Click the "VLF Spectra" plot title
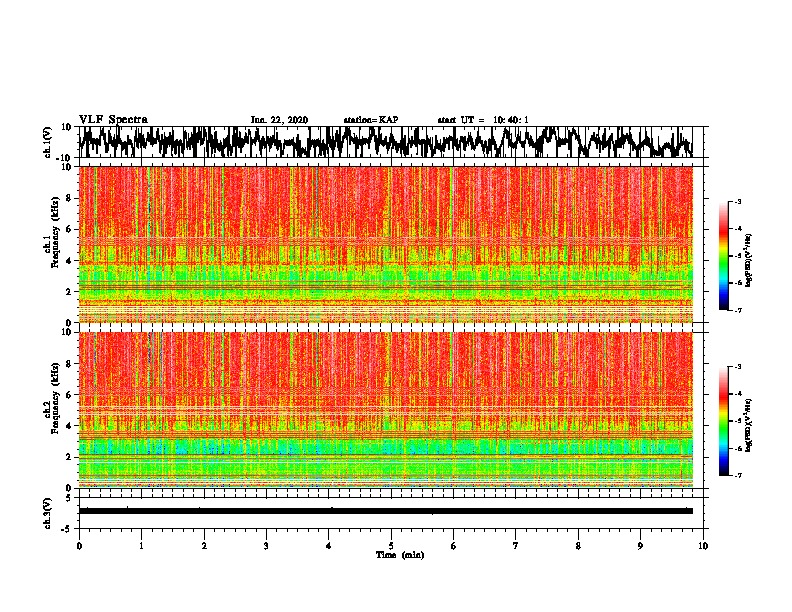Image resolution: width=792 pixels, height=612 pixels. [x=113, y=120]
